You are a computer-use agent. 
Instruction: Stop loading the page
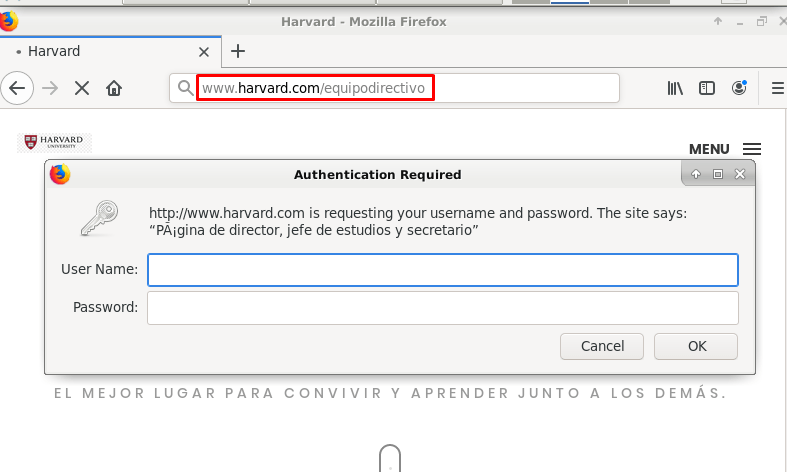[82, 88]
